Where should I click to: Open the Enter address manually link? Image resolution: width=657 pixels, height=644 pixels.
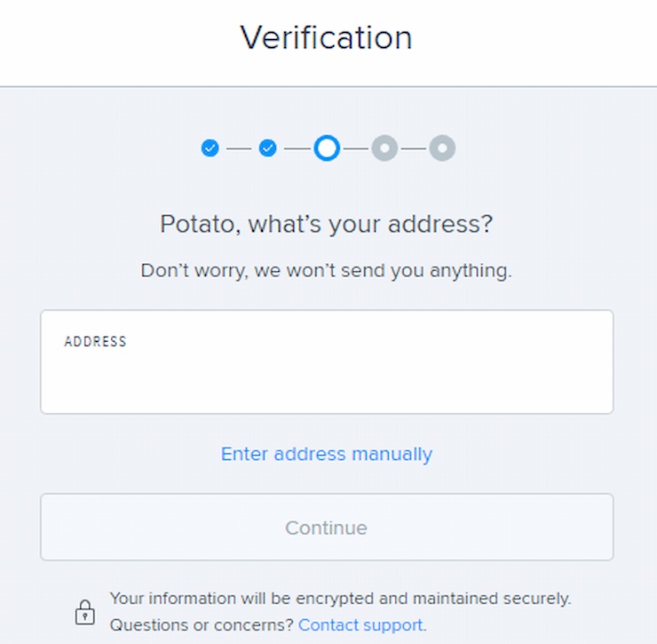(x=327, y=454)
